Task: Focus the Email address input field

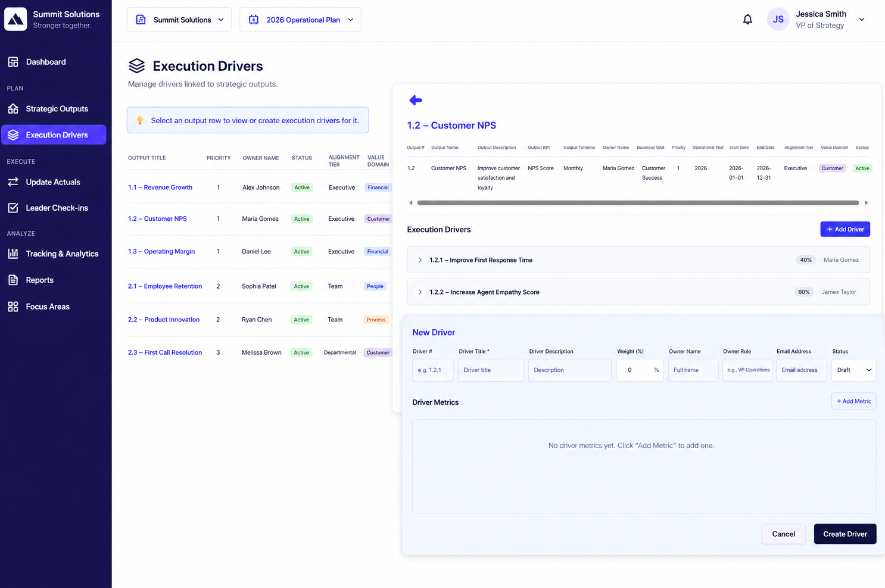Action: 801,370
